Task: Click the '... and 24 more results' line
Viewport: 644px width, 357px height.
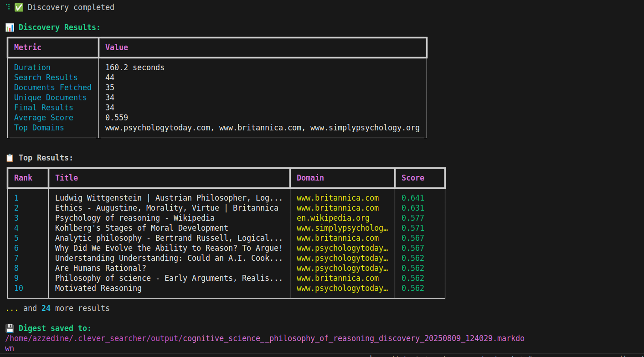Action: (57, 308)
